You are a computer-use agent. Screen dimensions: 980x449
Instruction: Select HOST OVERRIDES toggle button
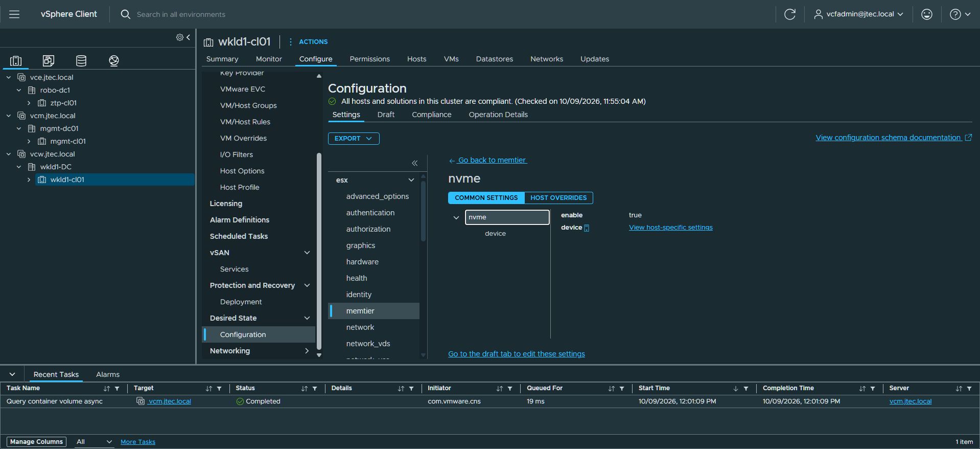[558, 198]
